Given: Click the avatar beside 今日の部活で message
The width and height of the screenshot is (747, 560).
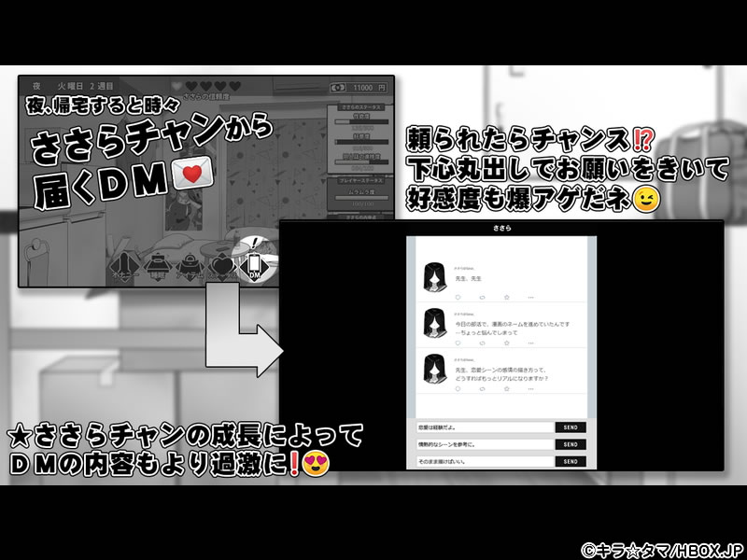Looking at the screenshot, I should click(x=434, y=323).
